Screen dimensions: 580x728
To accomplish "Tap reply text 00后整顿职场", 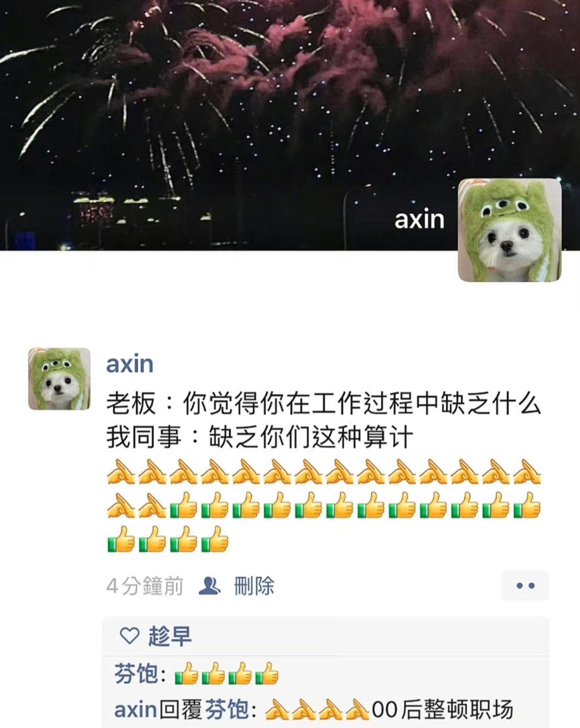I will coord(443,710).
